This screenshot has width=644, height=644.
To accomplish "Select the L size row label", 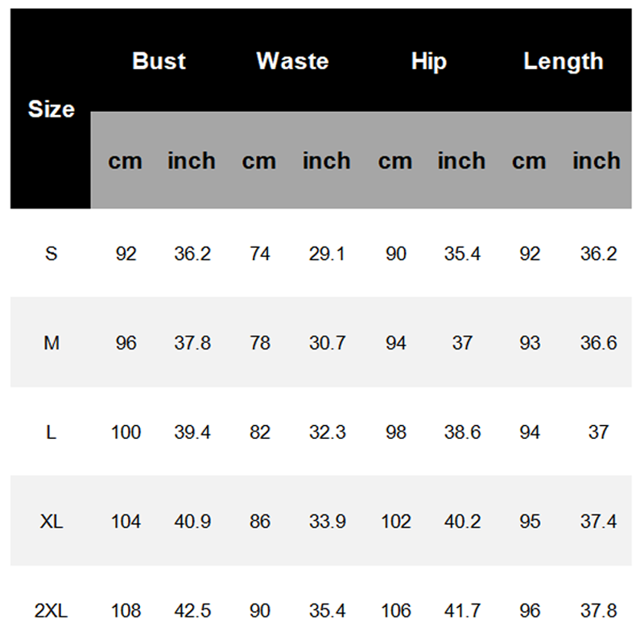I will (52, 432).
